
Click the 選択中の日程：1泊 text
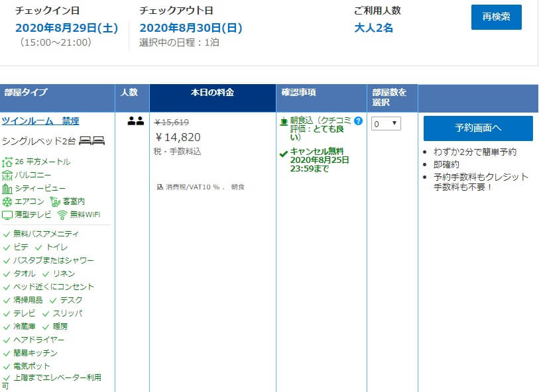(179, 42)
